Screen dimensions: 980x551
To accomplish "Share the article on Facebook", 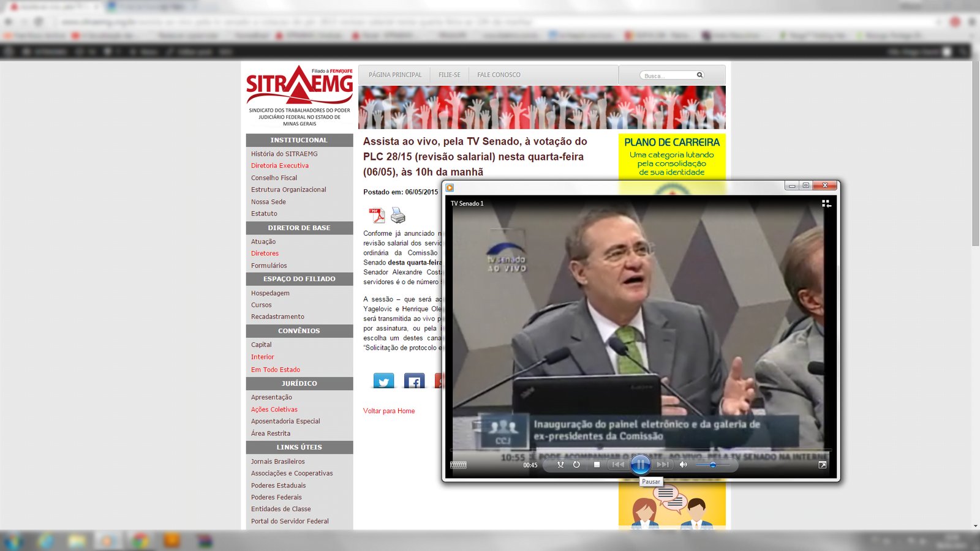I will (414, 381).
